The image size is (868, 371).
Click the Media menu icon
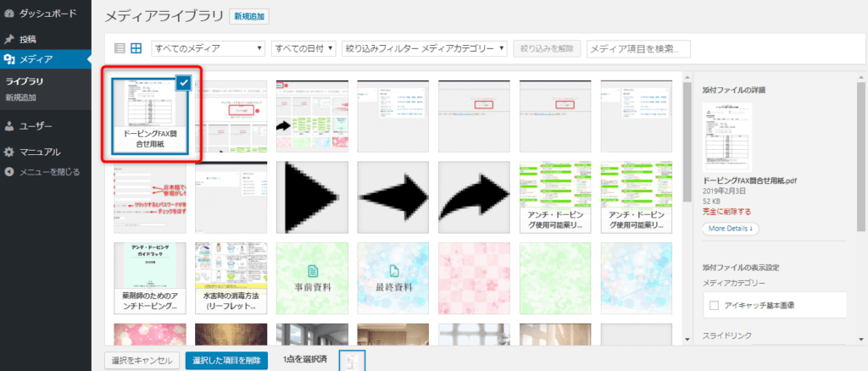(9, 59)
